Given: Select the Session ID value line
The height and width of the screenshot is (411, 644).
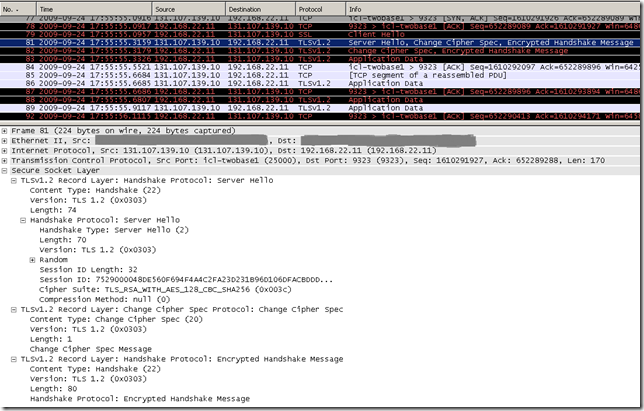Looking at the screenshot, I should pyautogui.click(x=186, y=280).
